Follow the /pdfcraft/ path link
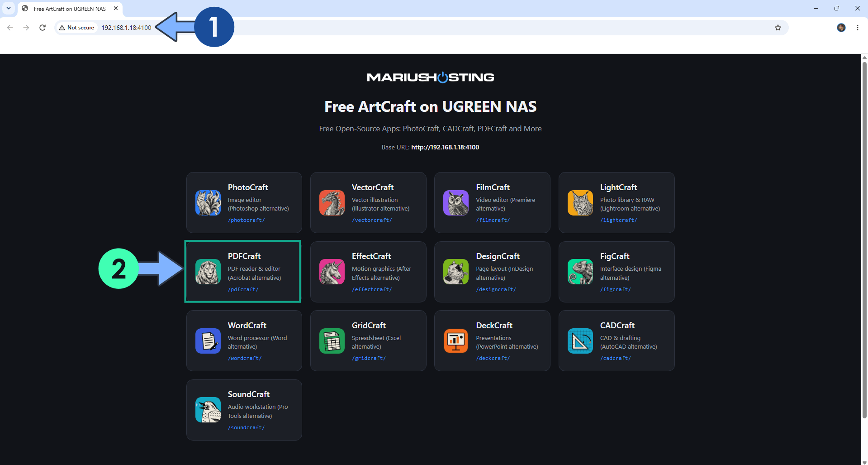Image resolution: width=868 pixels, height=465 pixels. (x=243, y=289)
